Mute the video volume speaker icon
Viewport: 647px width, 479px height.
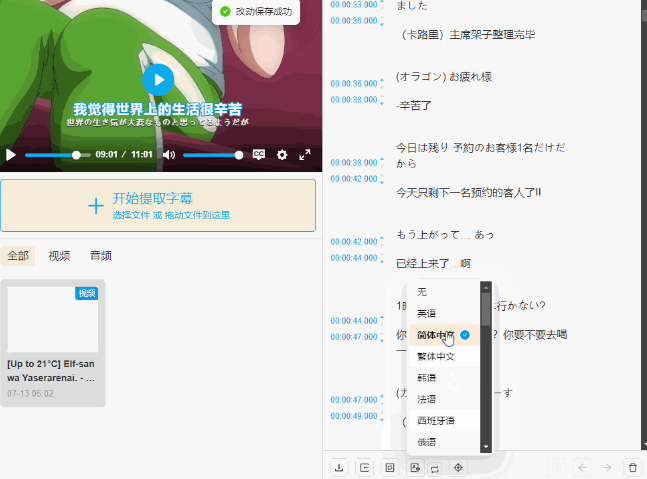pyautogui.click(x=169, y=155)
